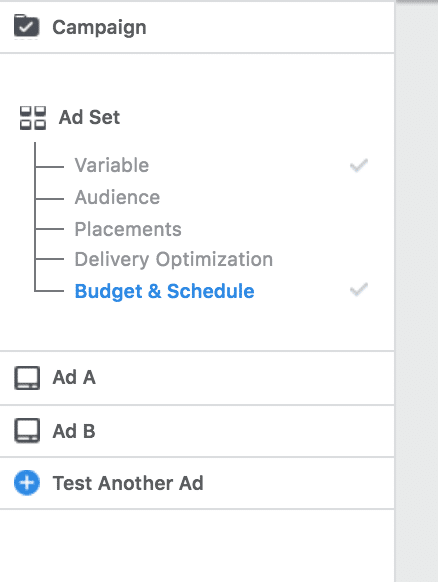Click the Ad A monitor icon
This screenshot has width=438, height=582.
click(x=27, y=378)
